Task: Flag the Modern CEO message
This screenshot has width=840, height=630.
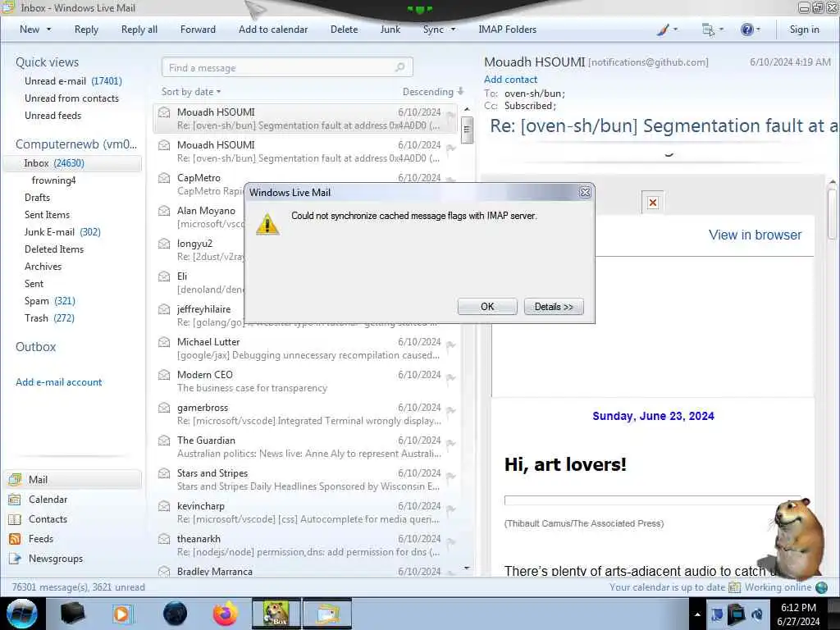Action: pyautogui.click(x=451, y=377)
